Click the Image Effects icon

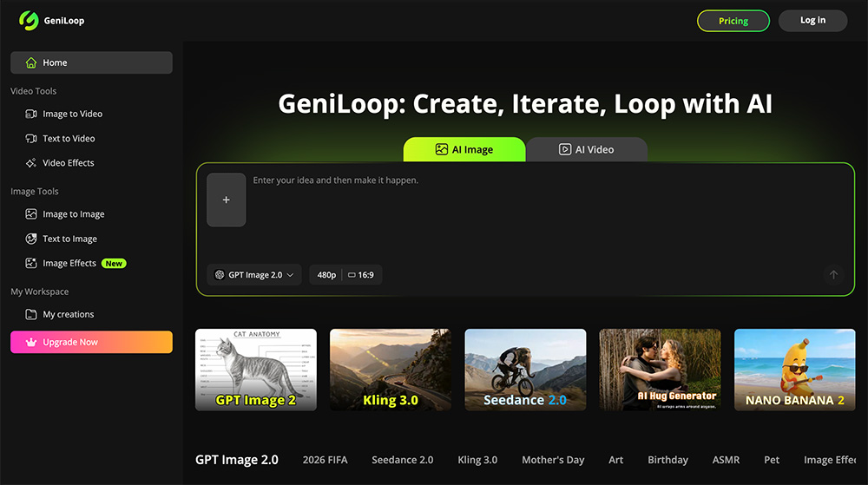[x=31, y=263]
